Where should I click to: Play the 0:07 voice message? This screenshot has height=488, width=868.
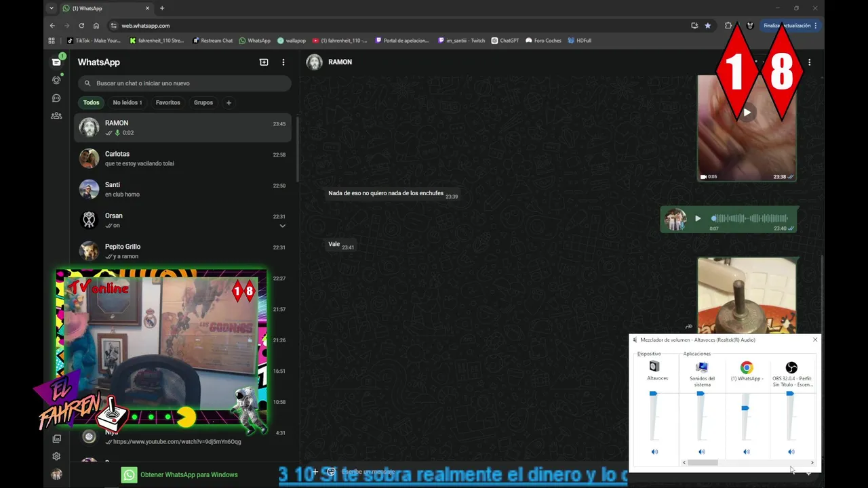tap(698, 218)
